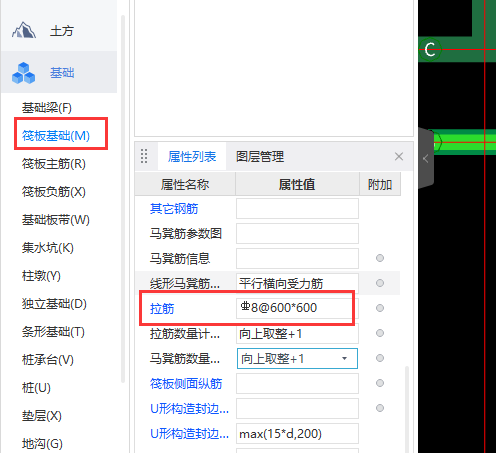Image resolution: width=496 pixels, height=453 pixels.
Task: Select 筏板主筋(R) item
Action: click(54, 164)
